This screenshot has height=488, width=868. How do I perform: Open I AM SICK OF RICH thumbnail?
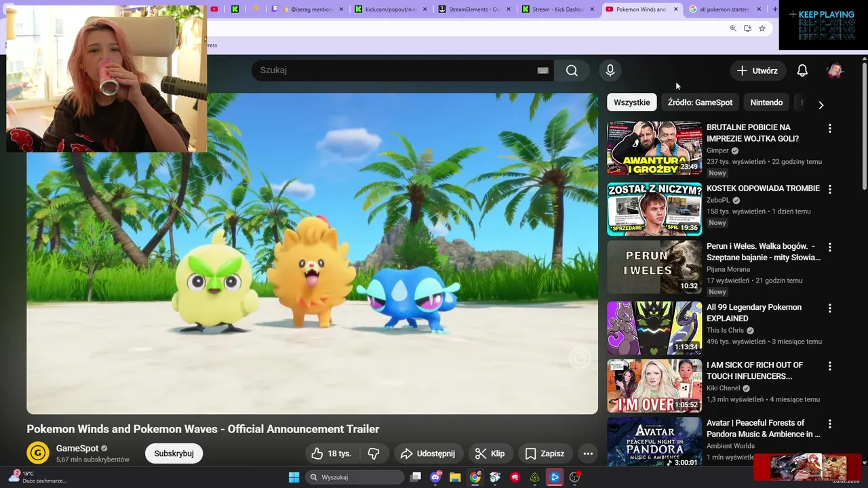[x=654, y=386]
